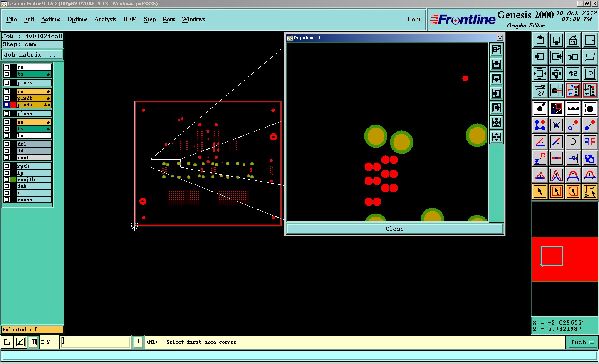Click the pan down icon in right toolbar

click(x=557, y=40)
